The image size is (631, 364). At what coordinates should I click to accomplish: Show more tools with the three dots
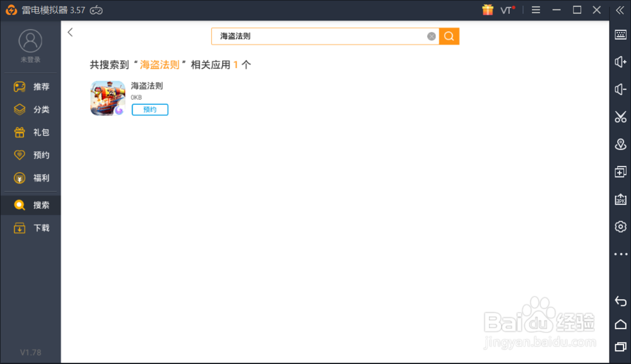(620, 254)
